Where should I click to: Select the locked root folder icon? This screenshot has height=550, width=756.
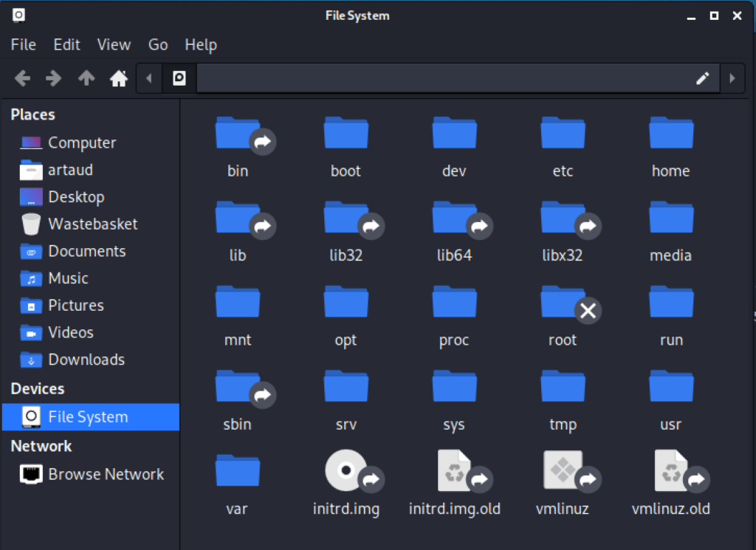click(x=563, y=303)
